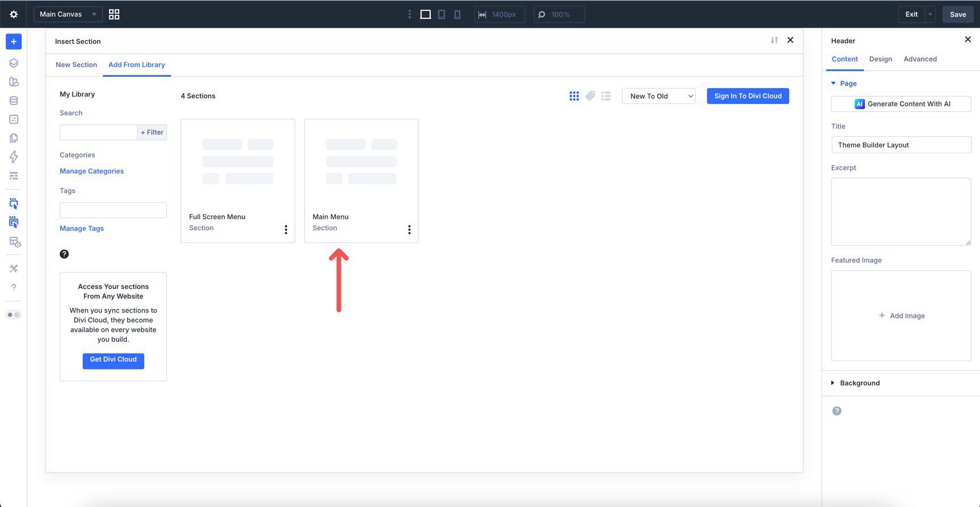Screen dimensions: 980x507
Task: Collapse the Page group
Action: tap(844, 83)
